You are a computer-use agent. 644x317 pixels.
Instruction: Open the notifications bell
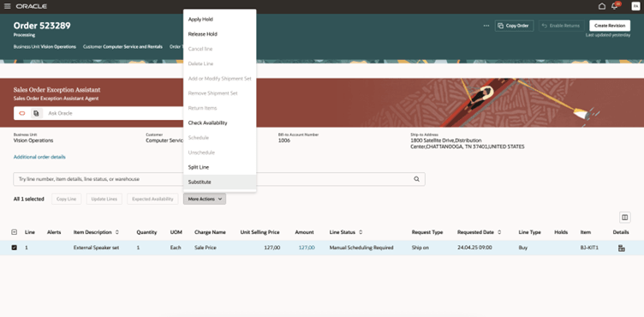coord(615,6)
